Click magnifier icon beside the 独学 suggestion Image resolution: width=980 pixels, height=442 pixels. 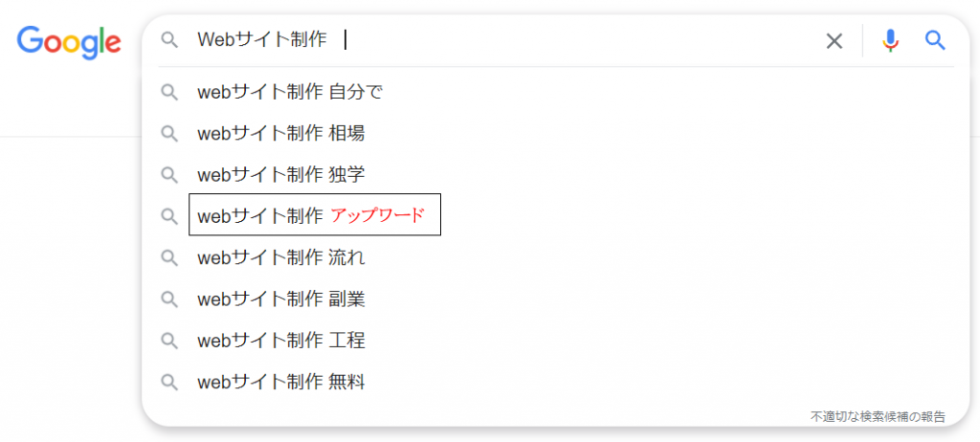tap(169, 175)
